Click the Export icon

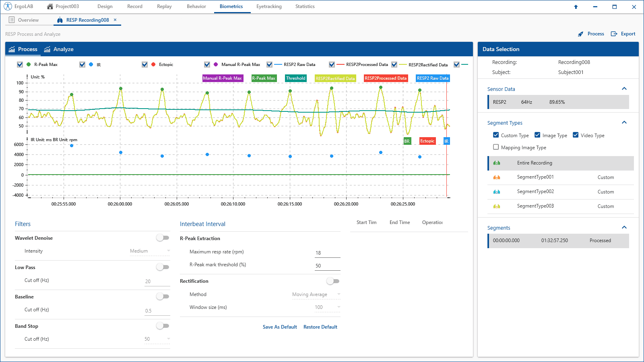pos(614,34)
